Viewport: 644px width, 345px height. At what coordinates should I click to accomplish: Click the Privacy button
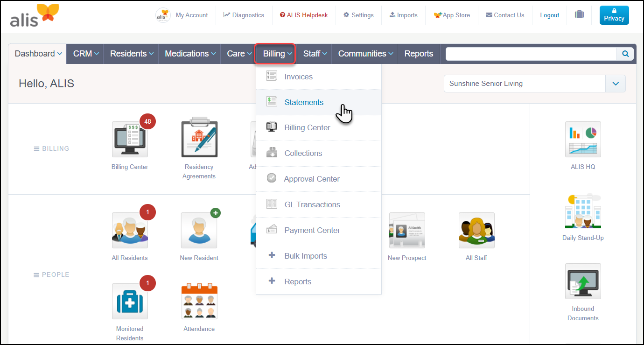click(x=614, y=15)
